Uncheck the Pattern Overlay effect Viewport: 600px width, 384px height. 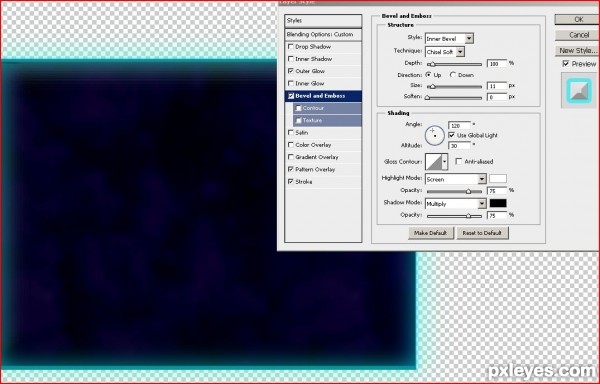(290, 169)
